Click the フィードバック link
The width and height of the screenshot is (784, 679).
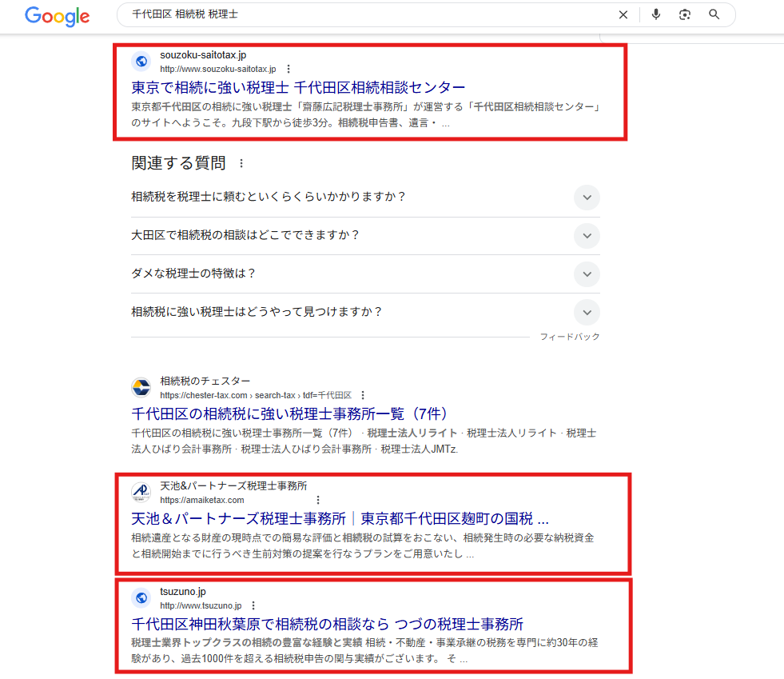click(570, 337)
